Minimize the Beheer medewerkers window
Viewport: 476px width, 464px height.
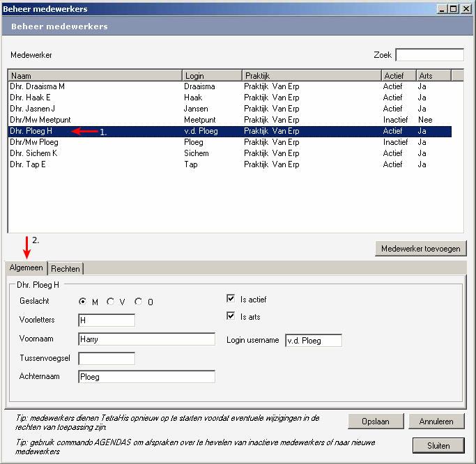442,8
